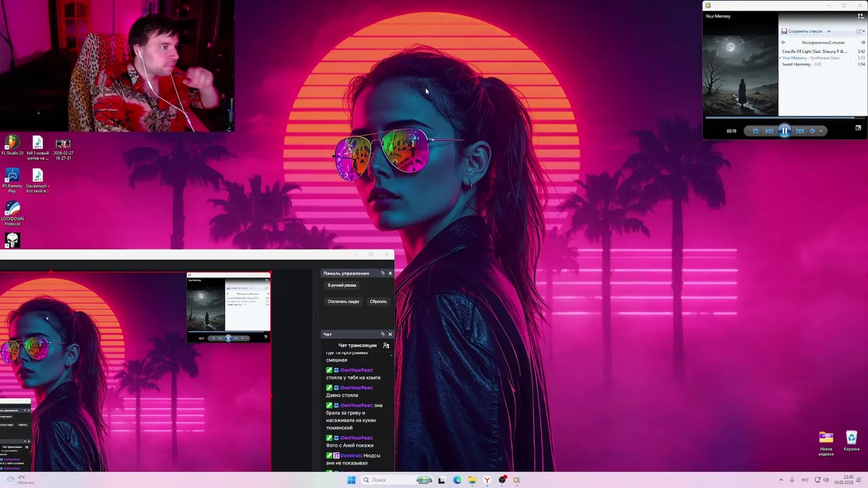The width and height of the screenshot is (868, 488).
Task: Skip to previous track in media player
Action: pyautogui.click(x=769, y=131)
